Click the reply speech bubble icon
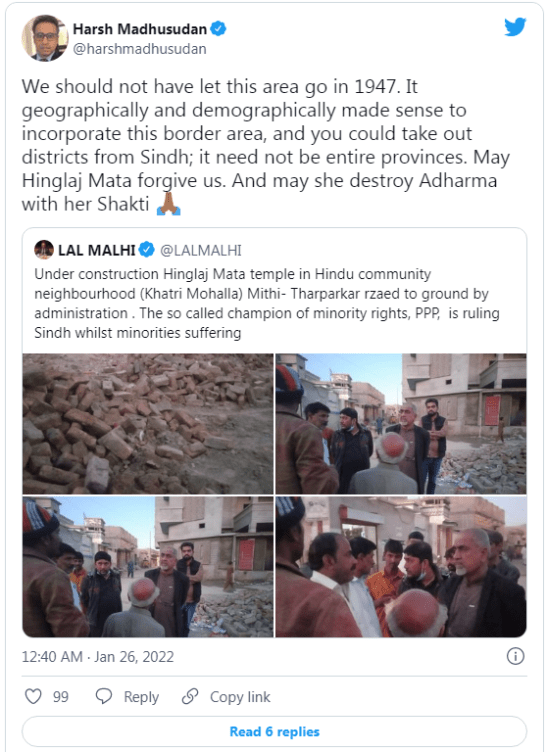This screenshot has width=547, height=752. (x=104, y=696)
